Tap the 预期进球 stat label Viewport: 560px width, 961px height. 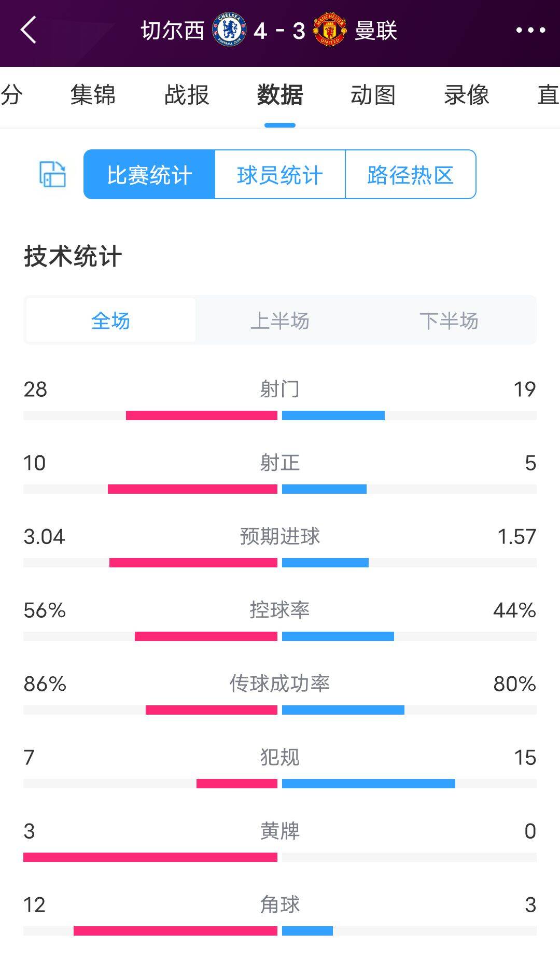280,536
